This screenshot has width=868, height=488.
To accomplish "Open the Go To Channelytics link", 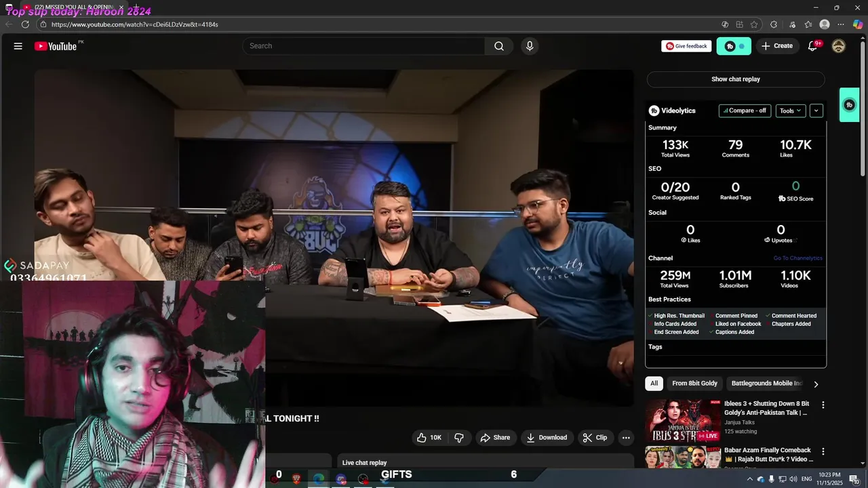I will (798, 258).
